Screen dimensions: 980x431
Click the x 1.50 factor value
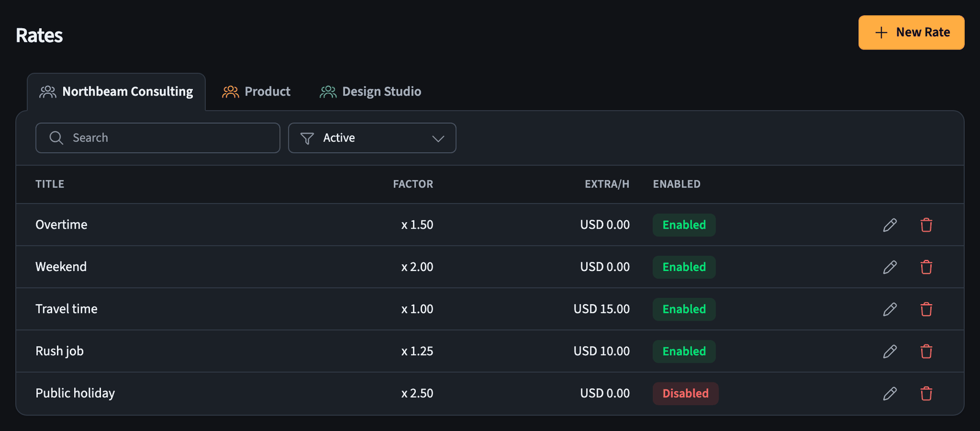pyautogui.click(x=417, y=225)
